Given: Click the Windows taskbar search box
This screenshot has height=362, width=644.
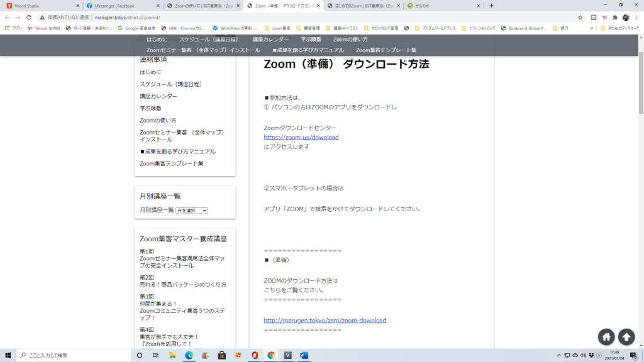Looking at the screenshot, I should [74, 355].
